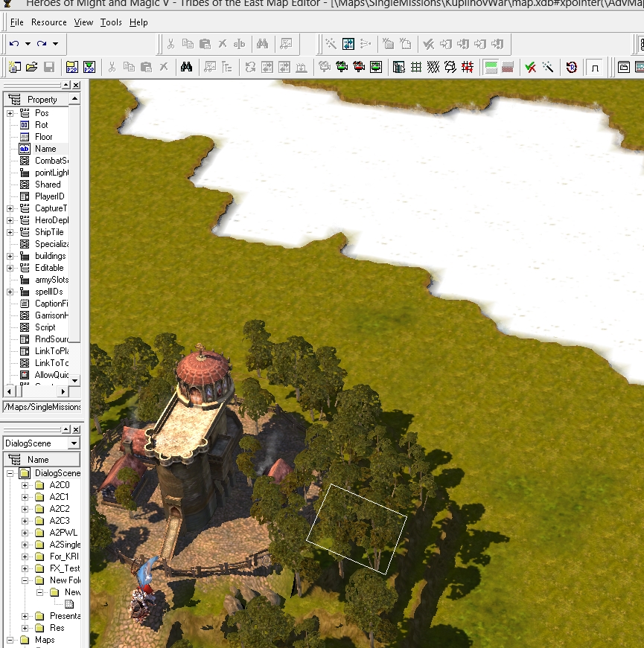Click the green grid icon
The width and height of the screenshot is (644, 648).
click(x=416, y=67)
